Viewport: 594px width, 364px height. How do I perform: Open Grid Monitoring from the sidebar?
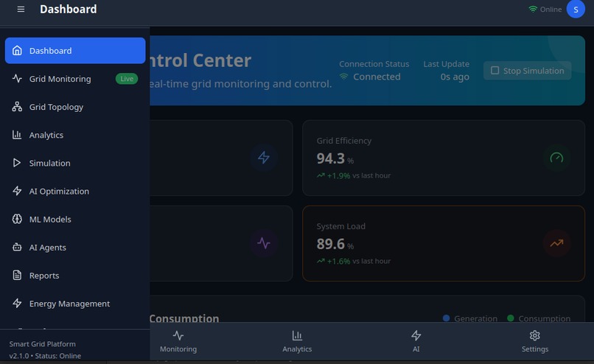click(x=75, y=78)
